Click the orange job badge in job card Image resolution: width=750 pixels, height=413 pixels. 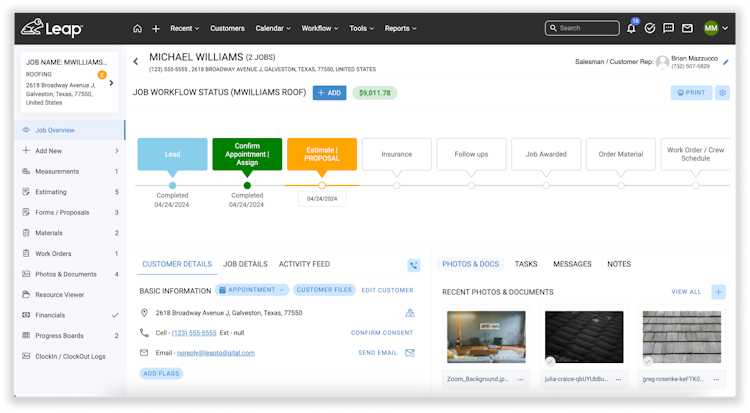(x=102, y=75)
